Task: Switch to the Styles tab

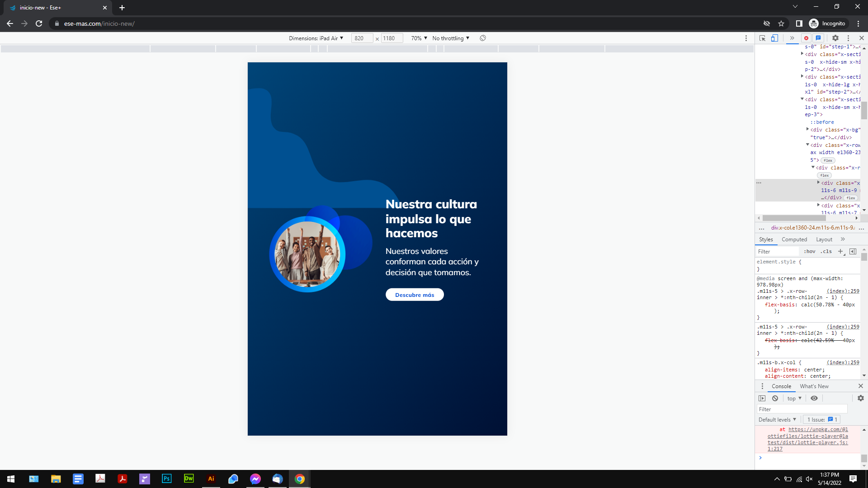Action: pos(766,239)
